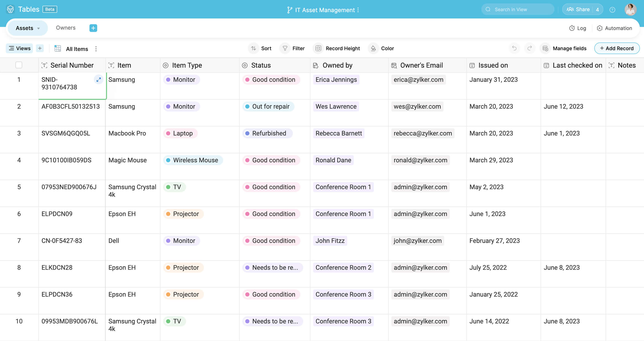
Task: Open the Filter tool
Action: [x=293, y=48]
